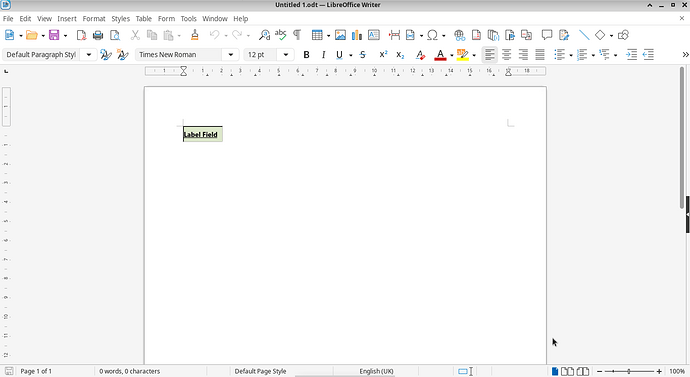Insert special character omega icon
Image resolution: width=690 pixels, height=377 pixels.
(433, 35)
